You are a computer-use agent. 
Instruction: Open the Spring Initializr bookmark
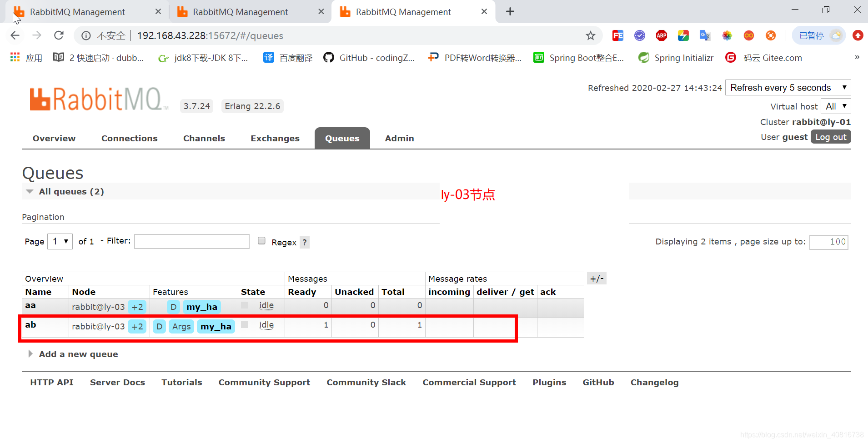pyautogui.click(x=676, y=58)
